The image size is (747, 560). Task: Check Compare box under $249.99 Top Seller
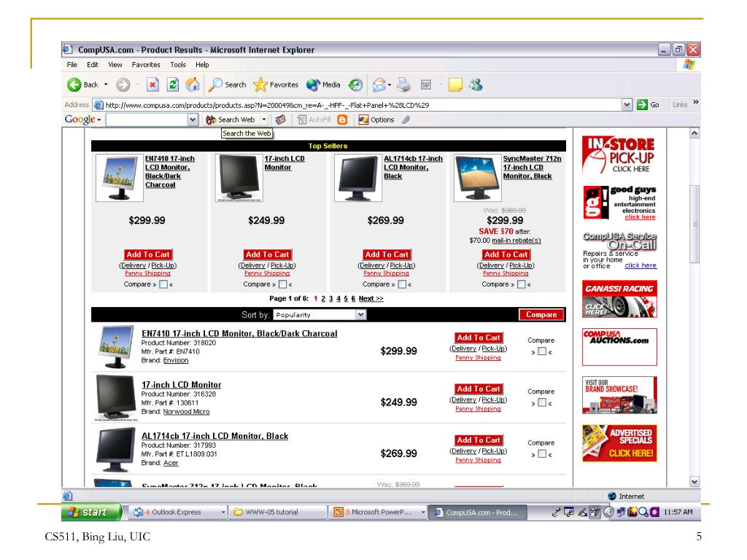pos(282,284)
